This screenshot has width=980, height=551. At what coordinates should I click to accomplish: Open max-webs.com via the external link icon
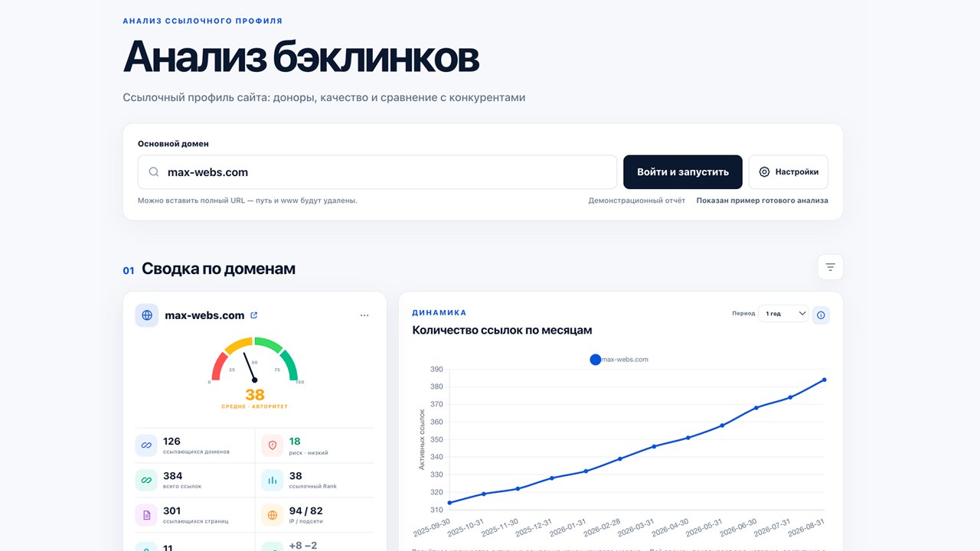click(x=254, y=315)
